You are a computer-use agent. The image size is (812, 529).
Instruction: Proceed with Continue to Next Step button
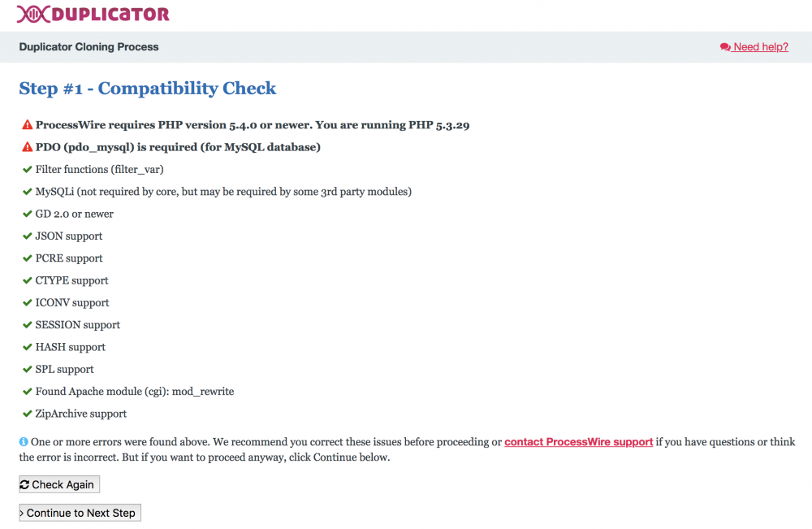[80, 513]
